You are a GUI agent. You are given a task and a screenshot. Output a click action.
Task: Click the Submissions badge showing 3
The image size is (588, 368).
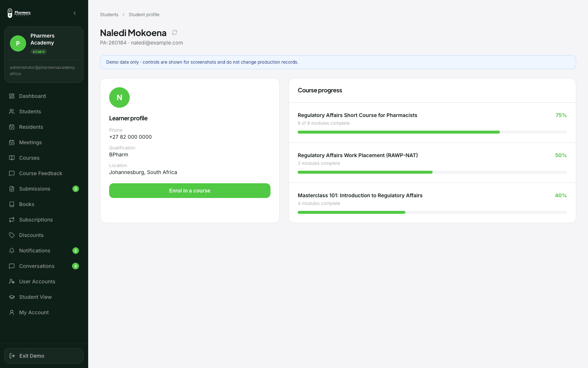click(x=76, y=189)
